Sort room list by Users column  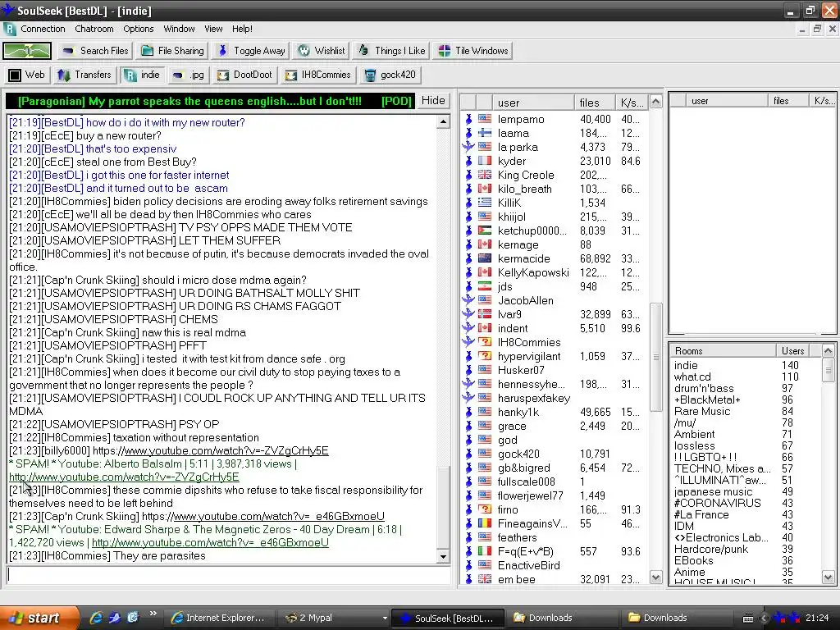point(792,351)
